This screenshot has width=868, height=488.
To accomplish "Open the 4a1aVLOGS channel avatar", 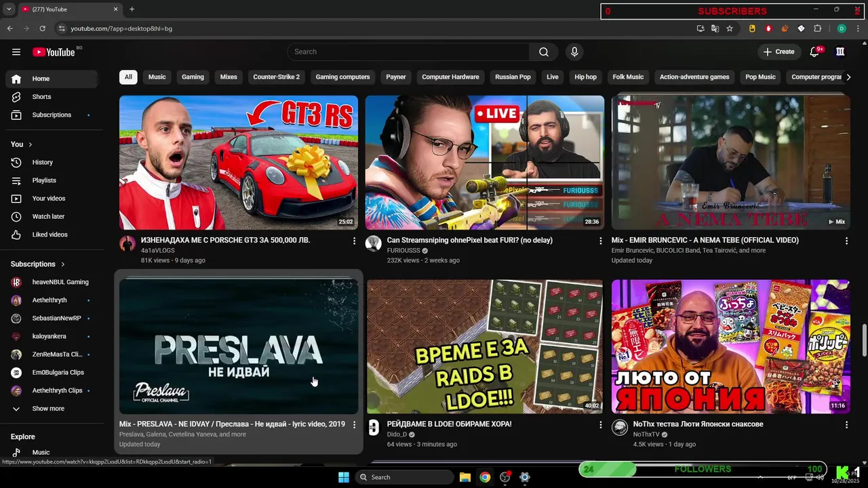I will tap(127, 244).
